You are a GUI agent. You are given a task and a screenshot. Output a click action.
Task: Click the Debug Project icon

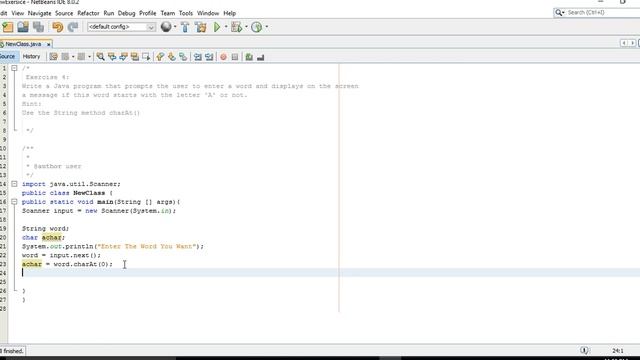point(236,27)
